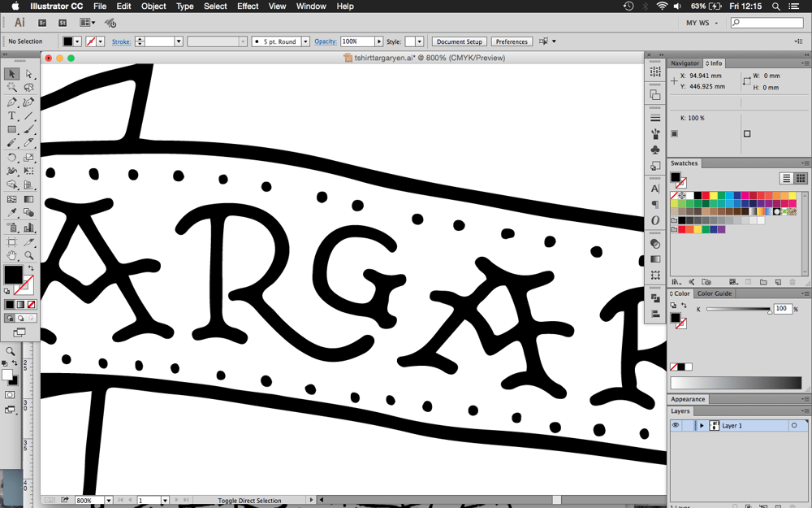Select the Paintbrush tool
812x508 pixels.
click(x=28, y=129)
